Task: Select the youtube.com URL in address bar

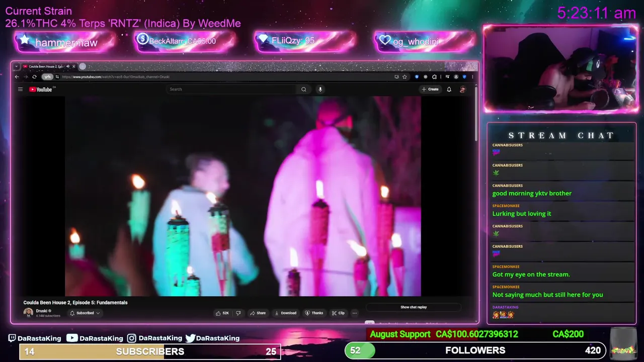Action: point(116,77)
